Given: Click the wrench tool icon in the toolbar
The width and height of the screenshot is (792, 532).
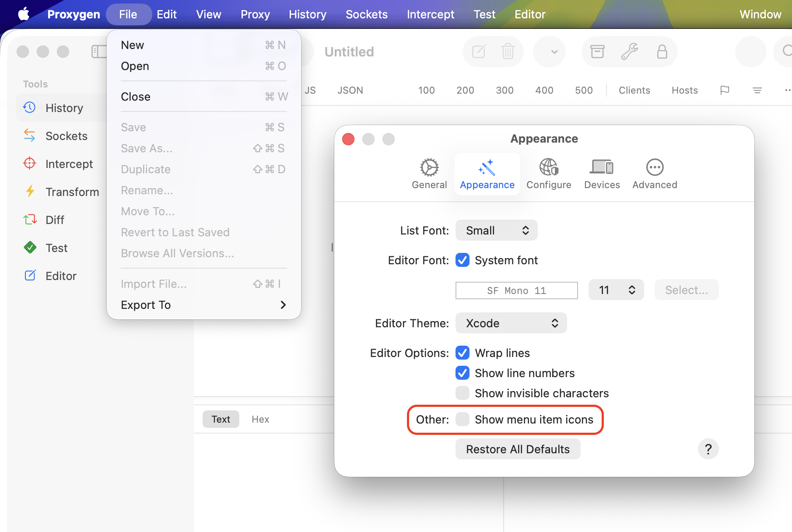Looking at the screenshot, I should [x=630, y=52].
